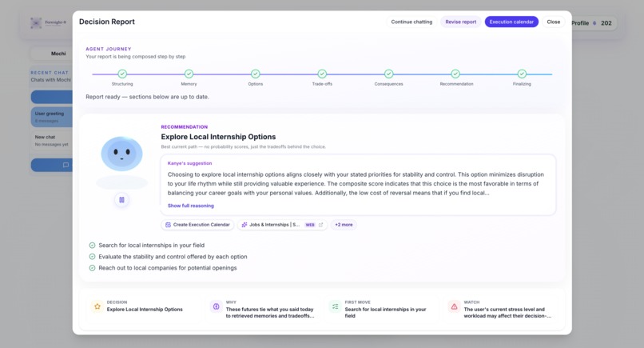Screen dimensions: 644x348
Task: Click the calendar icon in Create Execution Calendar
Action: 168,225
